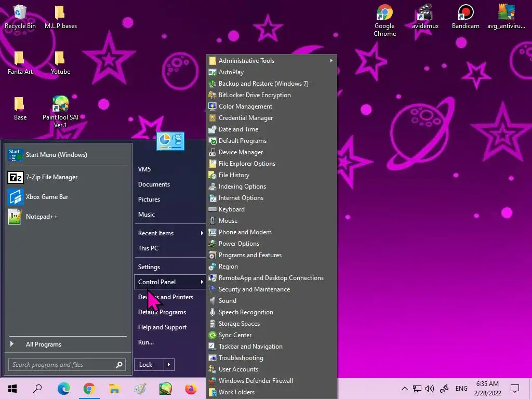
Task: Open File Explorer from the taskbar
Action: [115, 389]
